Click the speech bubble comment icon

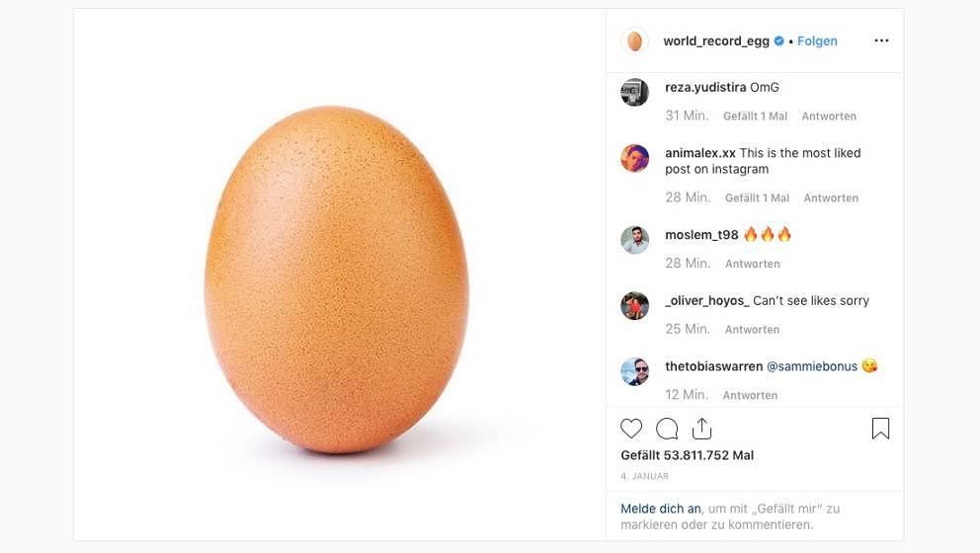click(x=667, y=429)
